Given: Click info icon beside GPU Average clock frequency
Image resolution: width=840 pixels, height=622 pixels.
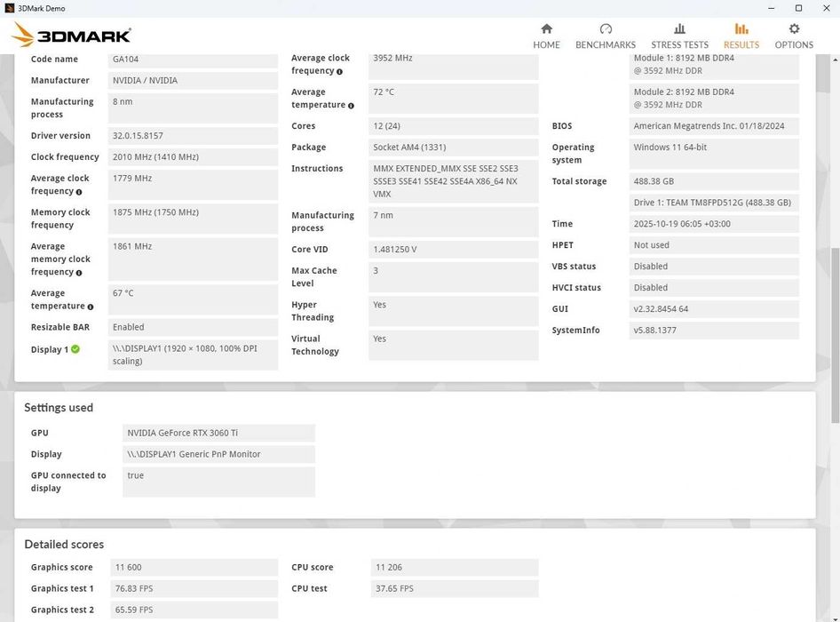Looking at the screenshot, I should pyautogui.click(x=79, y=192).
